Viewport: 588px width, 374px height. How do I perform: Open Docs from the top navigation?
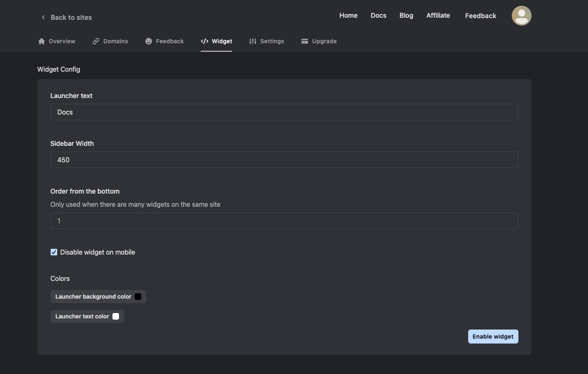[x=378, y=15]
